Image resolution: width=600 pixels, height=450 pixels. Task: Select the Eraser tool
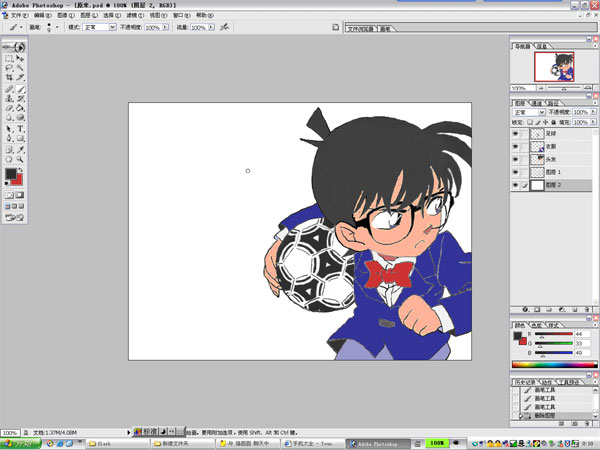point(9,108)
